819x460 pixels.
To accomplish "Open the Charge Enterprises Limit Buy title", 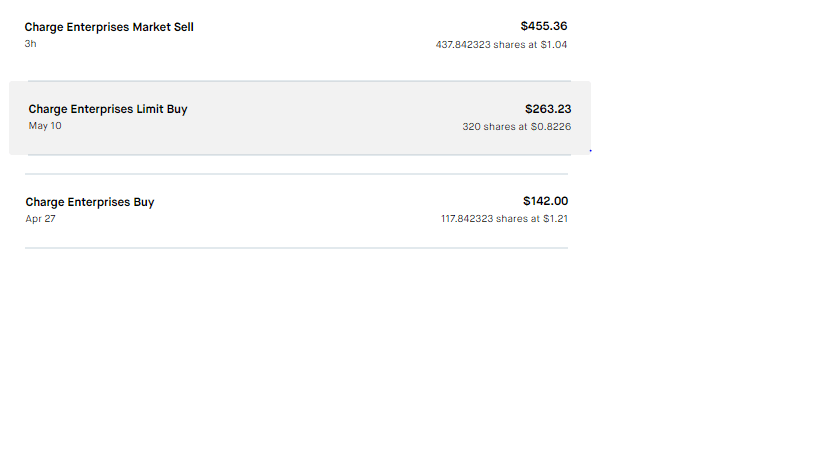I will [x=108, y=109].
